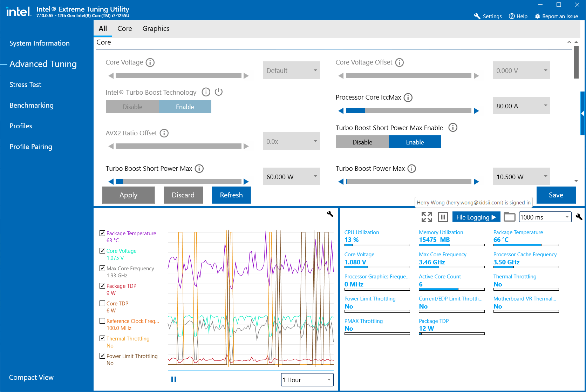The height and width of the screenshot is (392, 586).
Task: Open the 1000 ms interval dropdown
Action: tap(545, 217)
